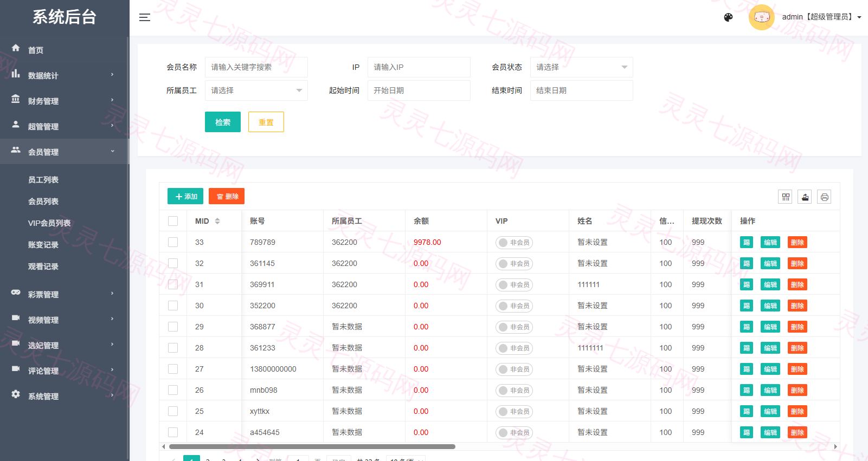The image size is (868, 461).
Task: Click the 结束时间 end date field
Action: point(582,90)
